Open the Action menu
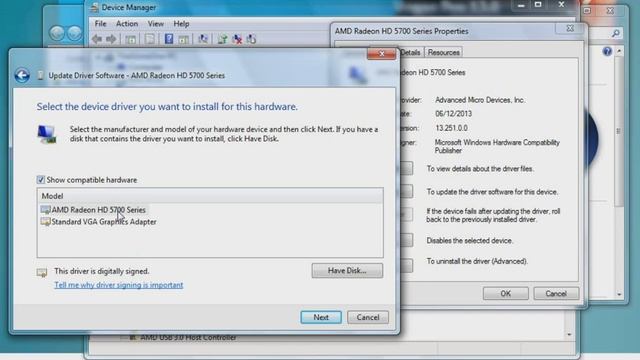Viewport: 640px width, 360px height. click(127, 24)
